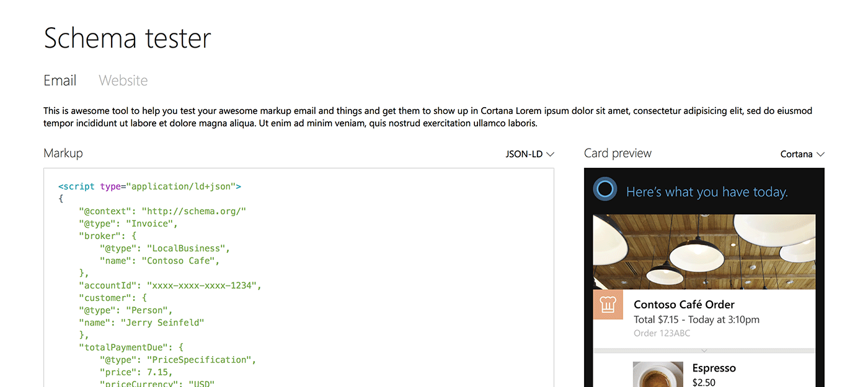Viewport: 868px width, 387px height.
Task: Open the Espresso coffee cup thumbnail
Action: point(658,374)
